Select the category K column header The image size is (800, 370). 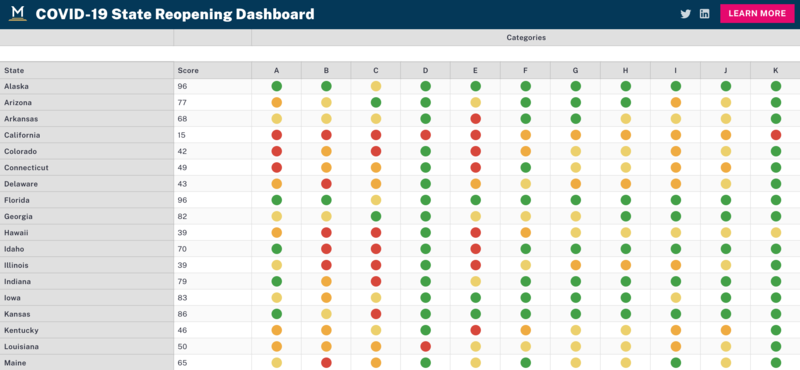click(x=776, y=70)
